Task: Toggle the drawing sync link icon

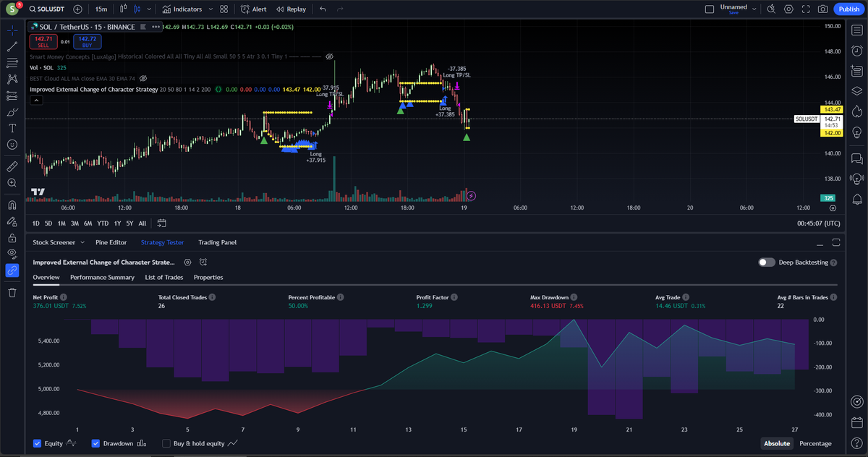Action: click(12, 270)
